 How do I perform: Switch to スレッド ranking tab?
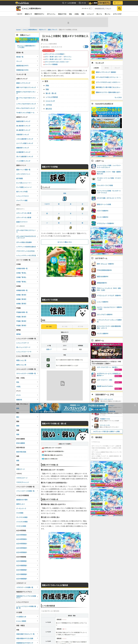click(117, 68)
